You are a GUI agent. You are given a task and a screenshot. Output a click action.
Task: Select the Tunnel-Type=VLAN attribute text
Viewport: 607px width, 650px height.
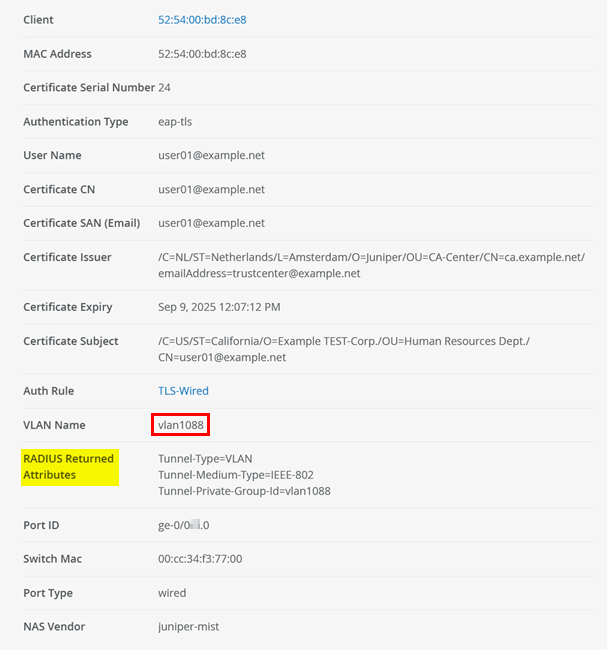[207, 459]
